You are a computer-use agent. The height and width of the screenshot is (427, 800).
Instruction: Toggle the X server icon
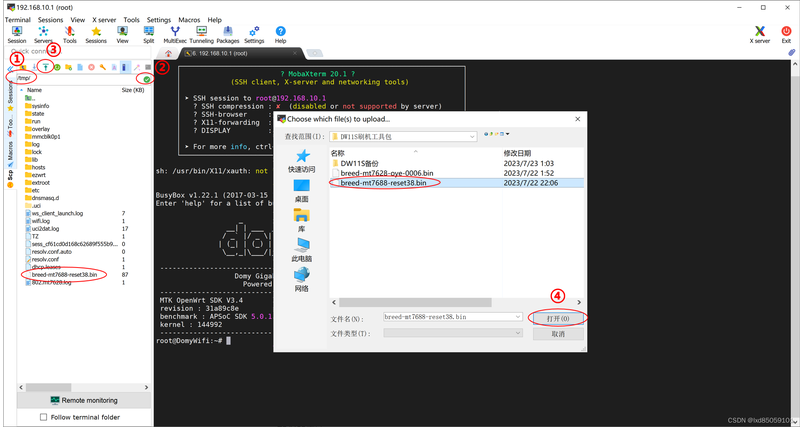(x=760, y=34)
